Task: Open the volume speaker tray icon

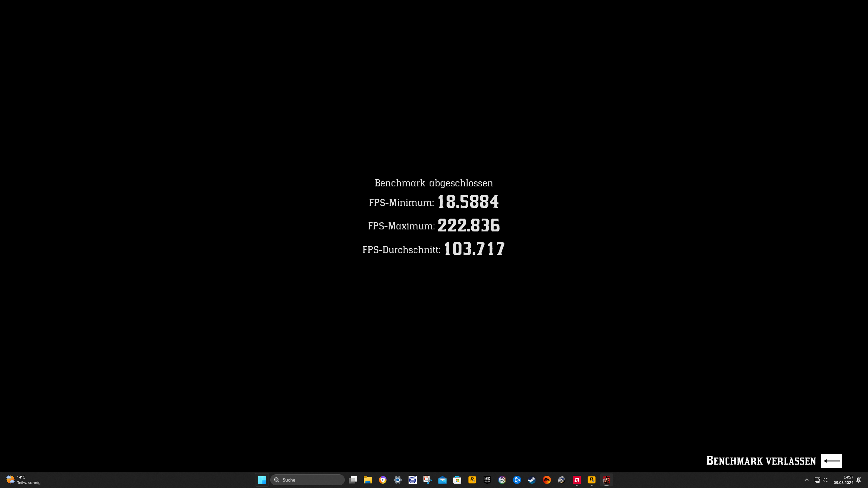Action: (x=825, y=480)
